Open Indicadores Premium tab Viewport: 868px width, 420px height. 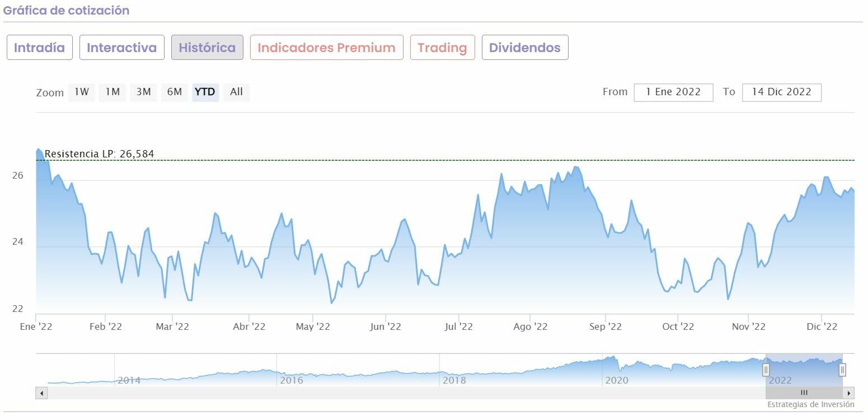coord(326,48)
